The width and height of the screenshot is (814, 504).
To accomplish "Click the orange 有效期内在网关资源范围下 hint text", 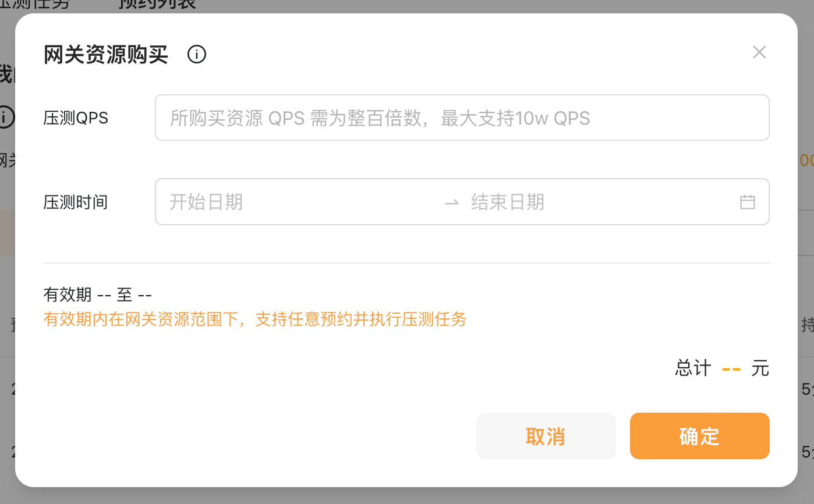I will pos(255,319).
